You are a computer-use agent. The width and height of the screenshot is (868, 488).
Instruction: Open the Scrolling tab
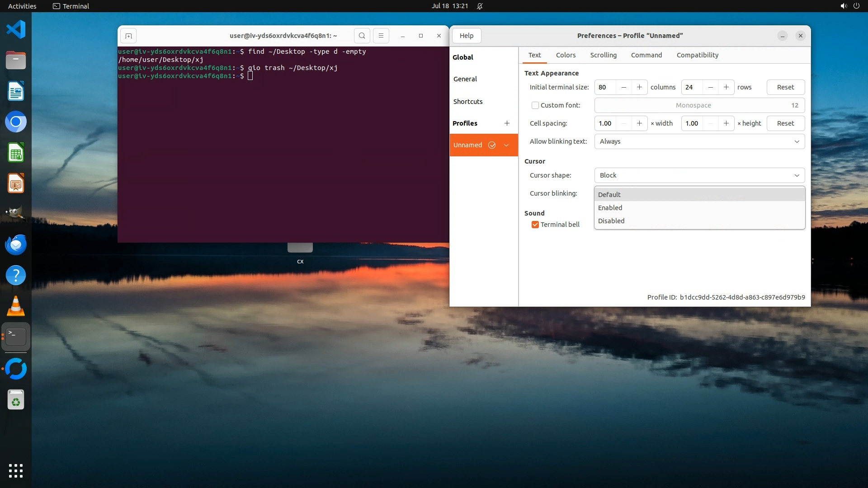(603, 55)
